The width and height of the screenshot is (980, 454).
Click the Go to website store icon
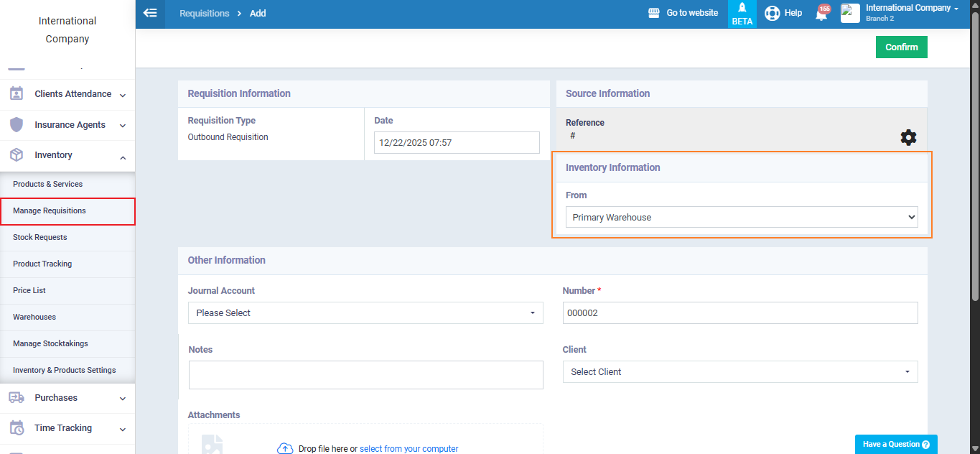(653, 13)
